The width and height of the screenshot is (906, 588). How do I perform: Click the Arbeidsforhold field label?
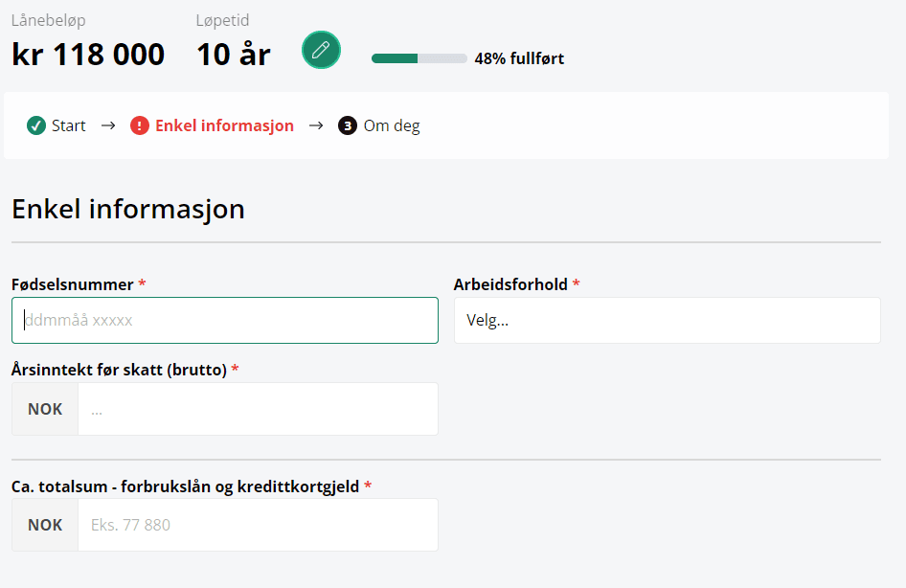coord(510,284)
